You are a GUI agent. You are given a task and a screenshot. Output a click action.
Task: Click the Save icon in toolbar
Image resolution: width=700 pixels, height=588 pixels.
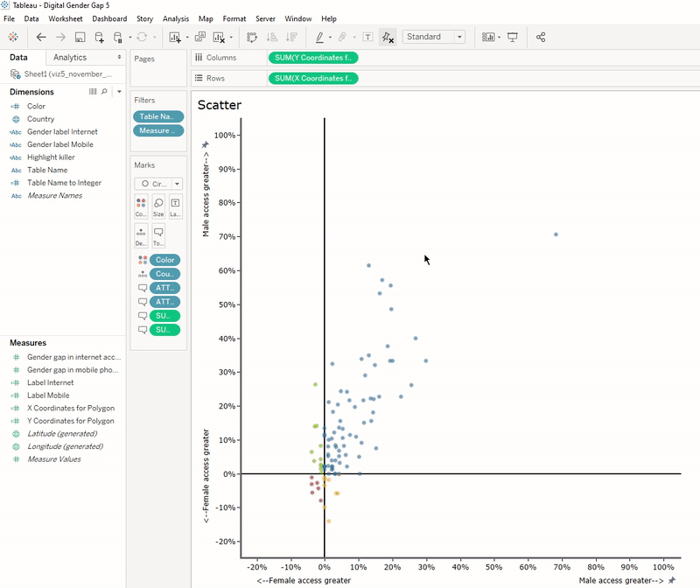point(80,37)
